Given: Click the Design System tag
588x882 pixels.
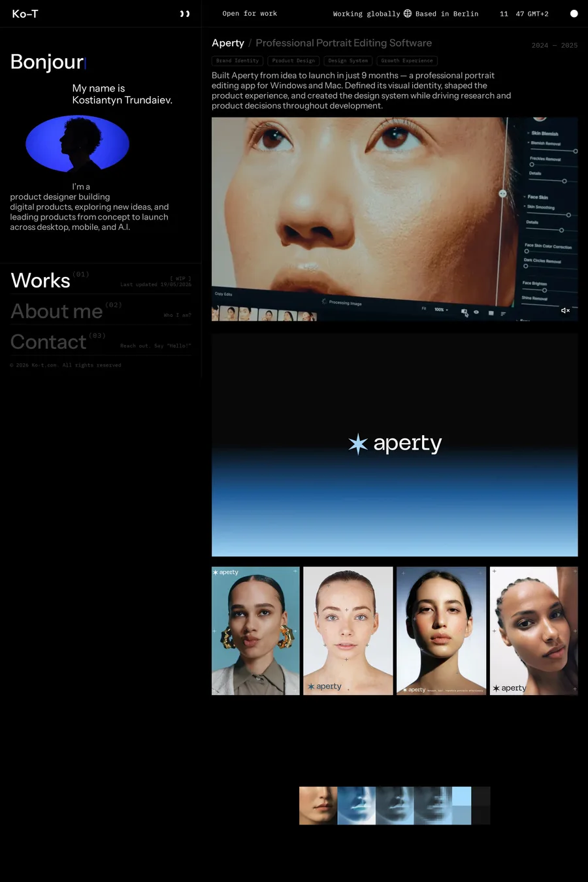Looking at the screenshot, I should pyautogui.click(x=348, y=61).
